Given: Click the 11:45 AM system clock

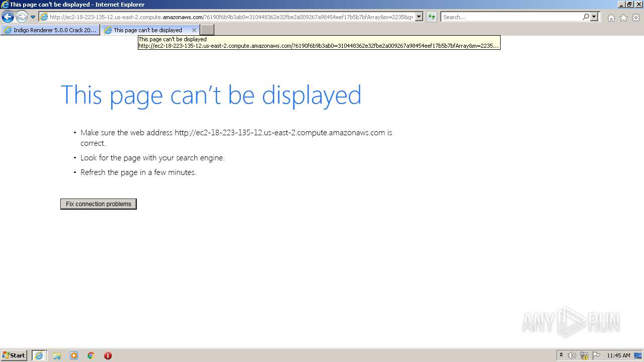Looking at the screenshot, I should (x=618, y=355).
